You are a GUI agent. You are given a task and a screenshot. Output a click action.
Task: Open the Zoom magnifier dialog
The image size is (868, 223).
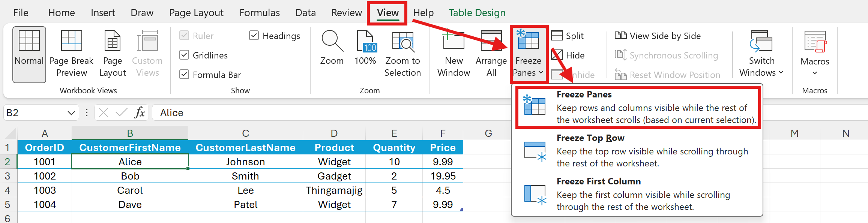point(332,41)
